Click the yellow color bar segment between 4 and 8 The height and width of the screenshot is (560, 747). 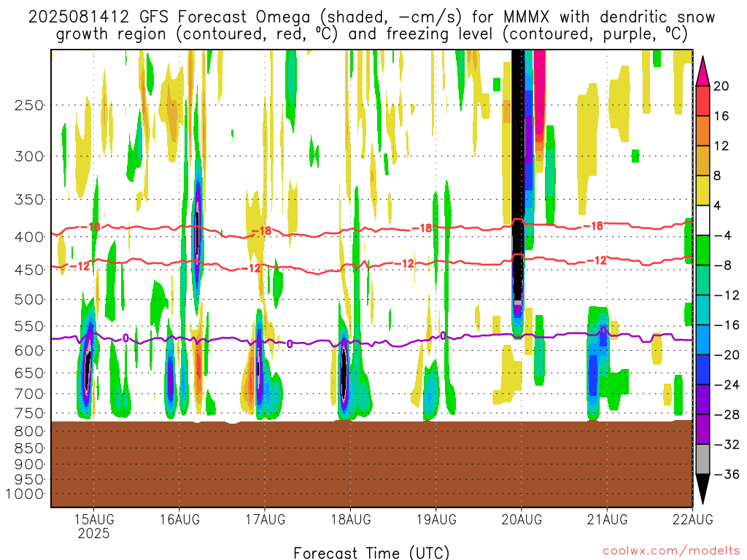pyautogui.click(x=703, y=190)
